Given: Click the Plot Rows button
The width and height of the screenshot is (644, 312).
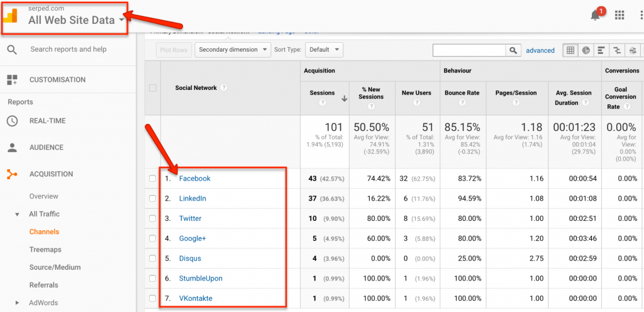Looking at the screenshot, I should (174, 50).
